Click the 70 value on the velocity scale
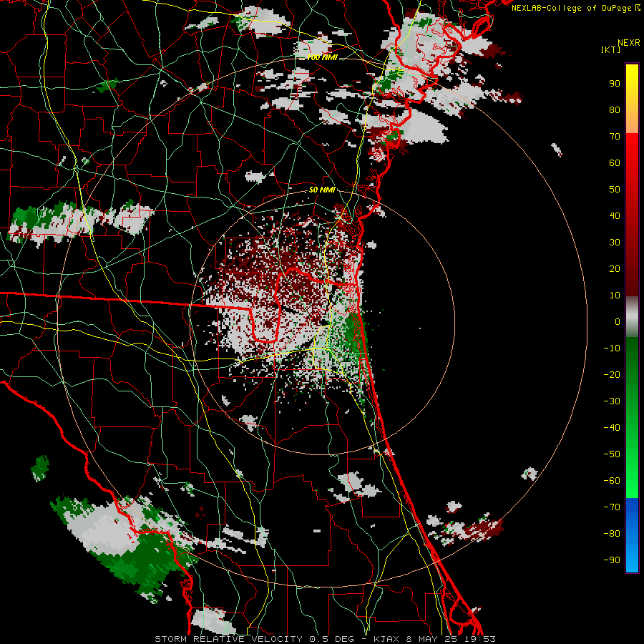 pyautogui.click(x=615, y=137)
